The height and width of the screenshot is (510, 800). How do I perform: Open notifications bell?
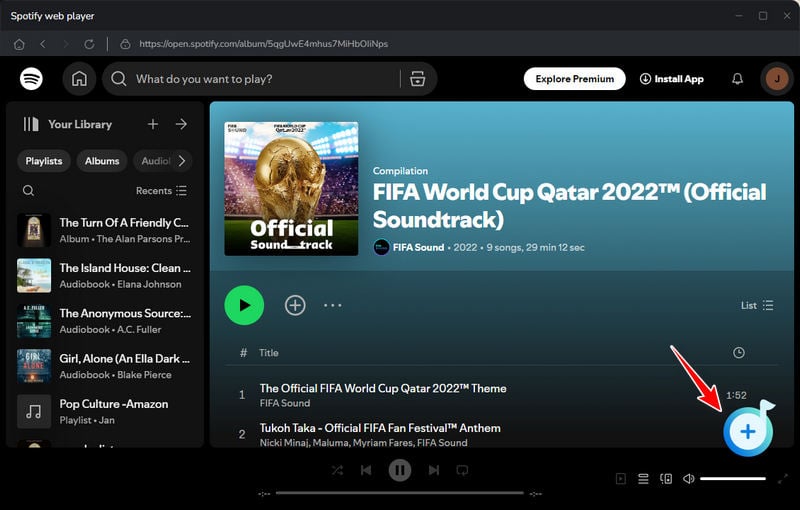737,79
